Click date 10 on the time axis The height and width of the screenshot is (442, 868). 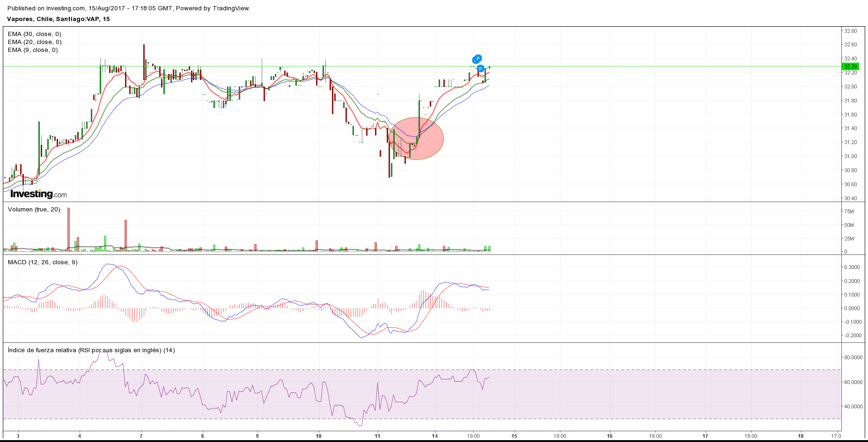[x=319, y=436]
